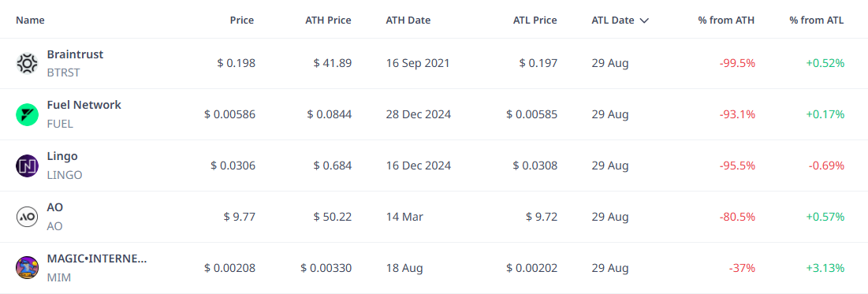Open the Braintrust coin page link

click(x=75, y=54)
